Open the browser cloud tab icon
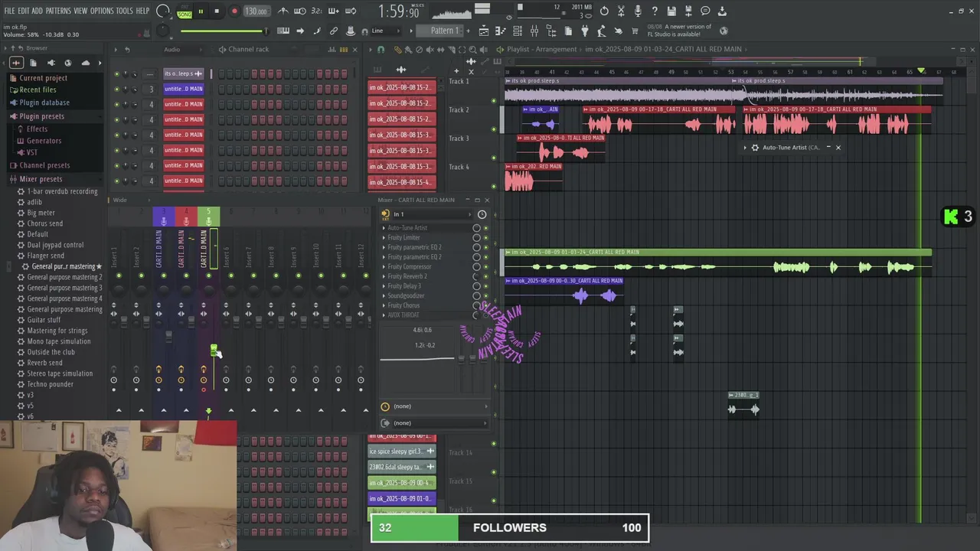Screen dimensions: 980x551 pos(85,63)
